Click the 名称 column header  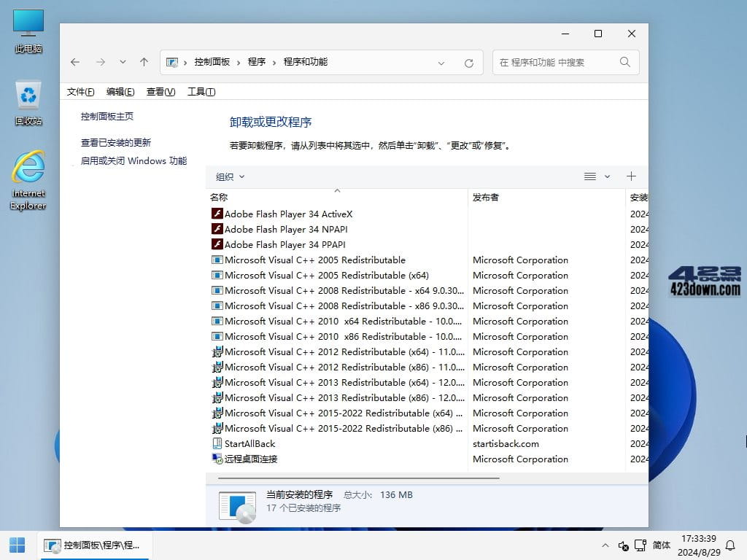[x=219, y=197]
